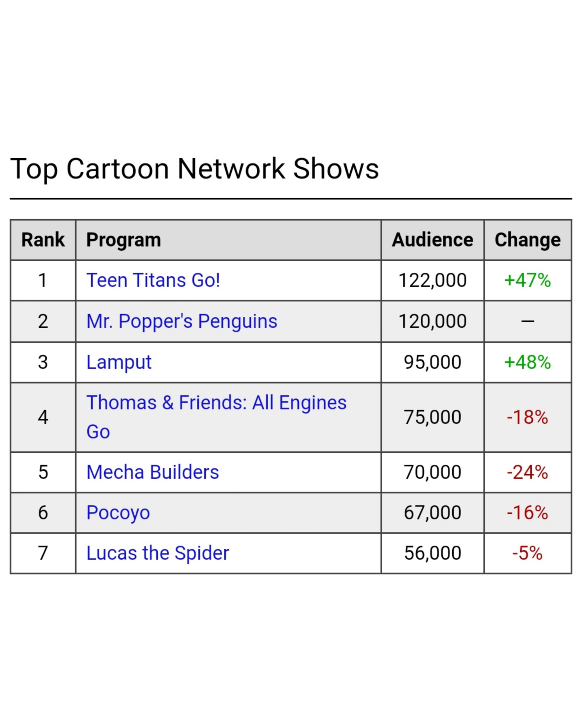Click the Rank column header
This screenshot has width=582, height=728.
(x=43, y=240)
